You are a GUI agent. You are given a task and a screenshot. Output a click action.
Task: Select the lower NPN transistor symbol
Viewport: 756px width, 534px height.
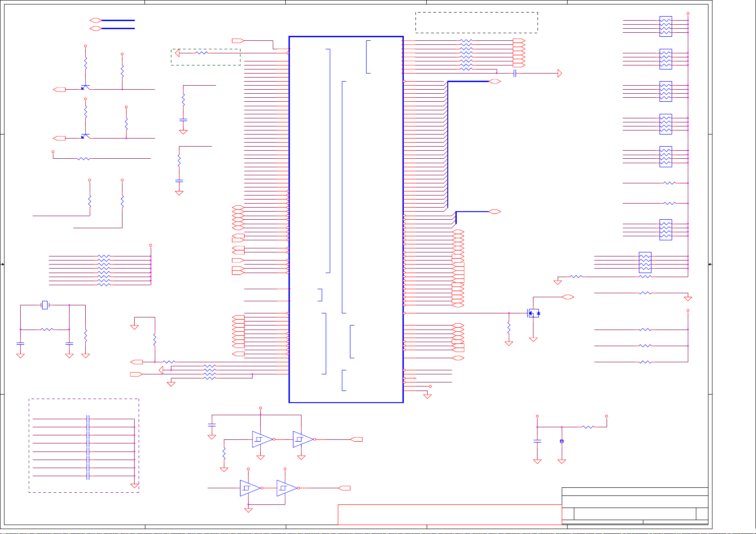pyautogui.click(x=85, y=135)
